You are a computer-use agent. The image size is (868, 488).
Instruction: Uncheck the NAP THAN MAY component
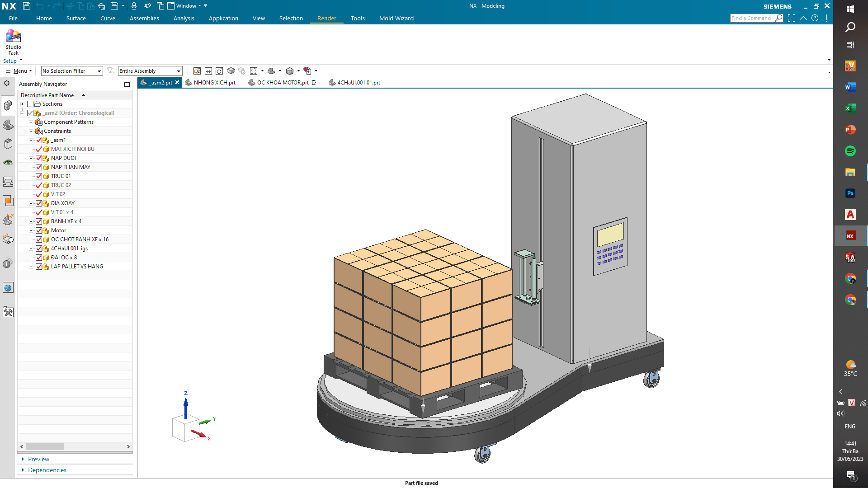point(39,167)
